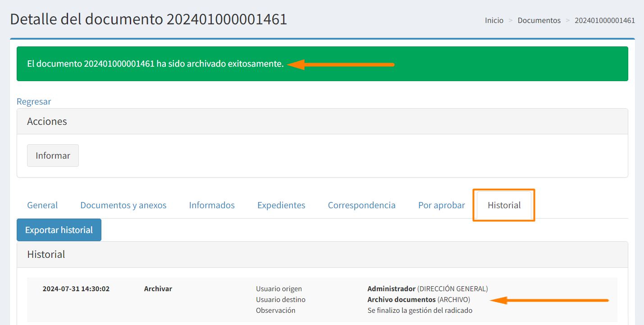This screenshot has height=325, width=644.
Task: Open the Informados tab
Action: tap(212, 205)
